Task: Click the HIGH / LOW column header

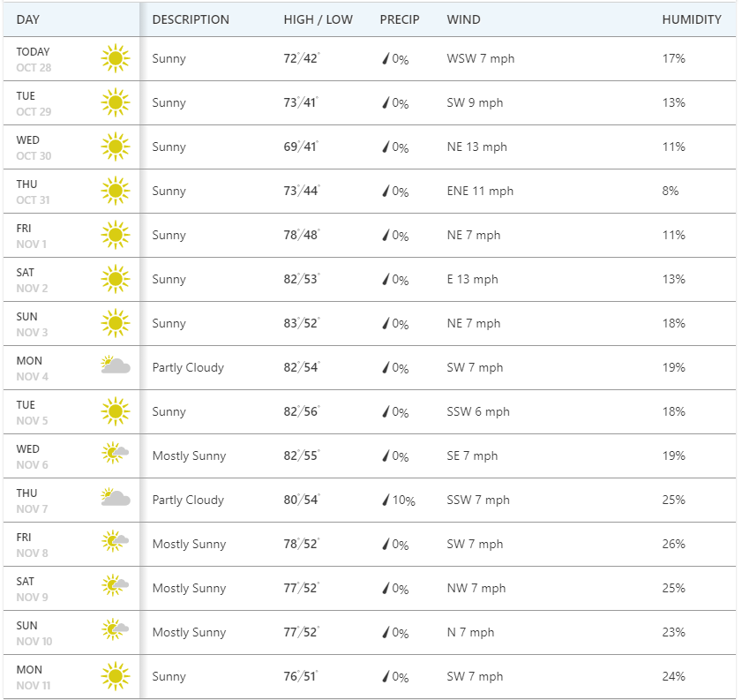Action: 318,19
